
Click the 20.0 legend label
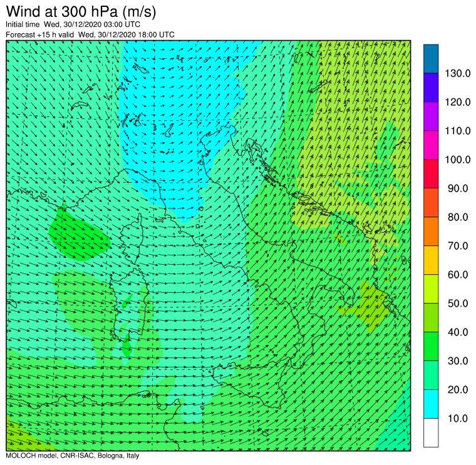pos(458,389)
